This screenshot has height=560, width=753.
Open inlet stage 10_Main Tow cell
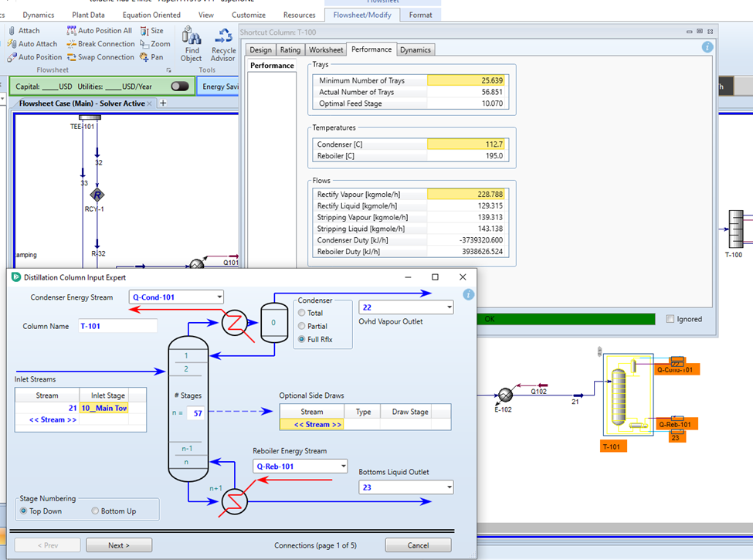[x=103, y=409]
